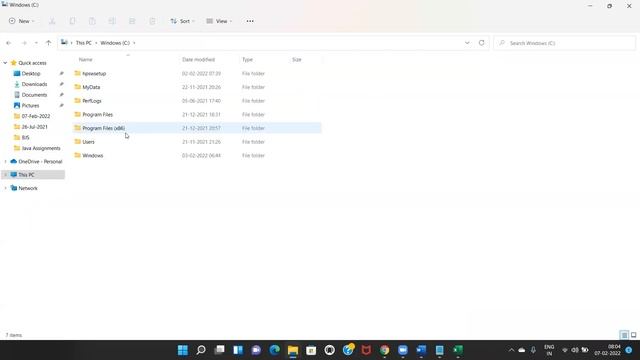The width and height of the screenshot is (640, 360).
Task: Click the PC icon in address bar
Action: click(64, 42)
